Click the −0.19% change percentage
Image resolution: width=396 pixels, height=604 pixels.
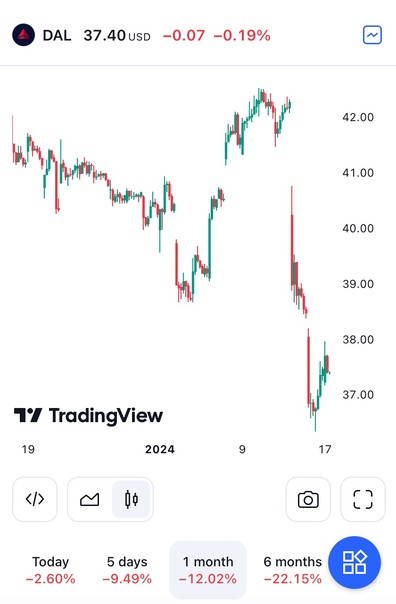(x=242, y=36)
